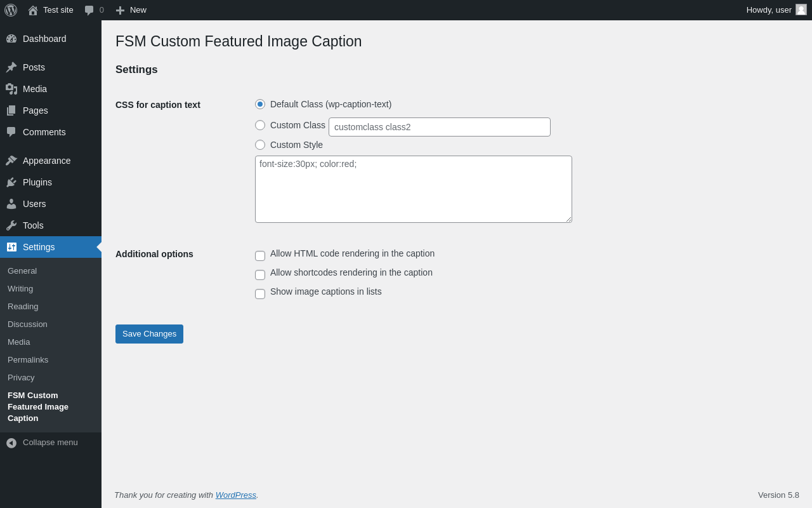Go to Permalinks settings submenu
Image resolution: width=812 pixels, height=508 pixels.
[28, 360]
